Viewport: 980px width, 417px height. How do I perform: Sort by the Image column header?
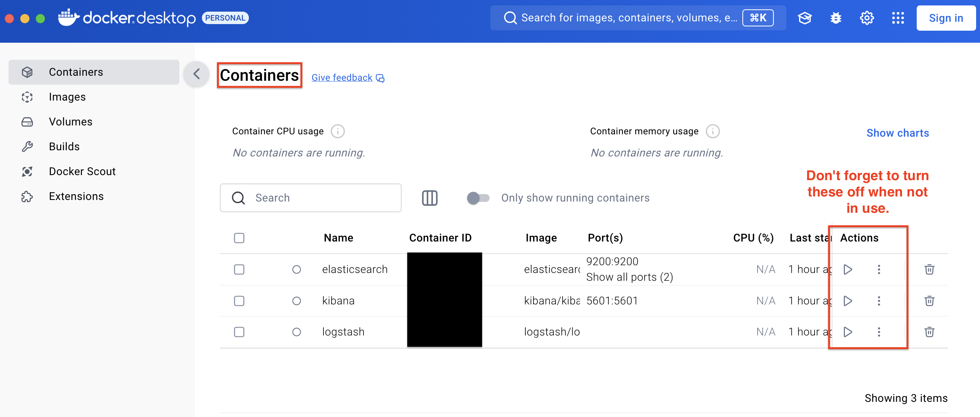[x=541, y=238]
